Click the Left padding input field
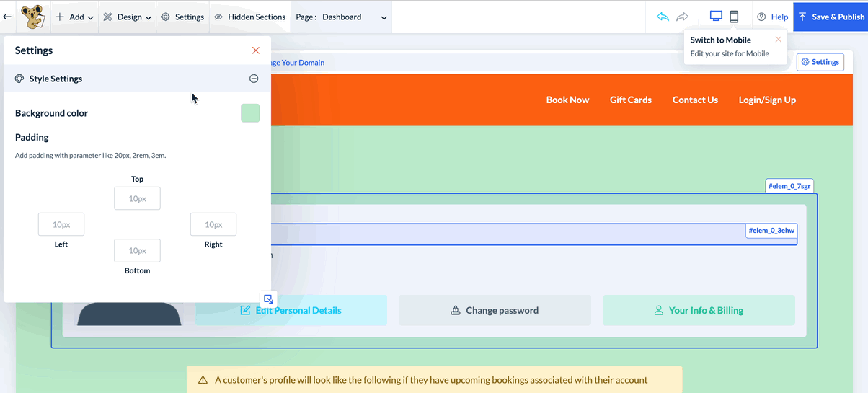This screenshot has height=393, width=868. pos(61,224)
